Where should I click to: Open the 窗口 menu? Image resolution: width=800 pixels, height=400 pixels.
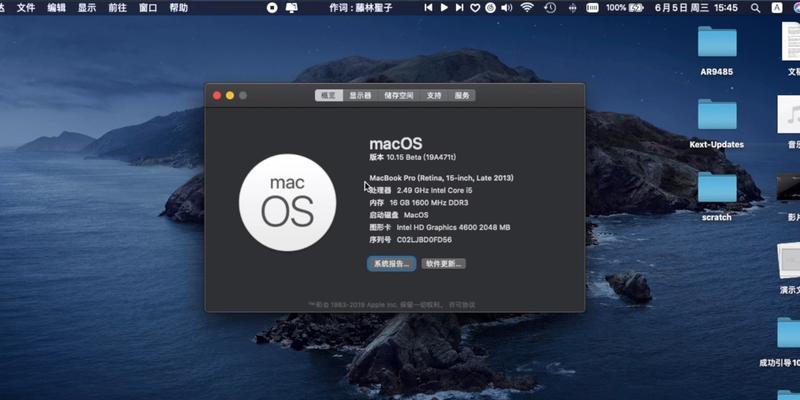148,8
